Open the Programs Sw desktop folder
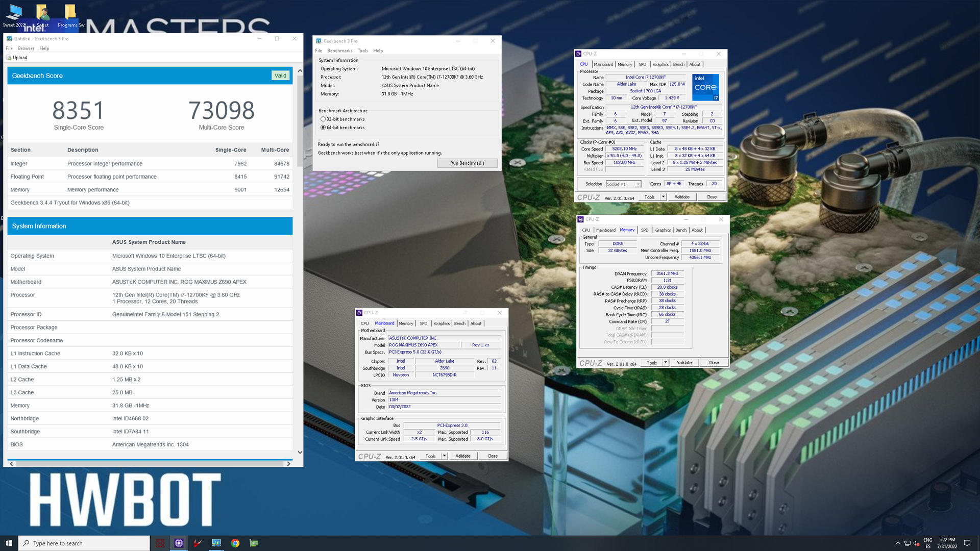This screenshot has height=551, width=980. point(71,15)
